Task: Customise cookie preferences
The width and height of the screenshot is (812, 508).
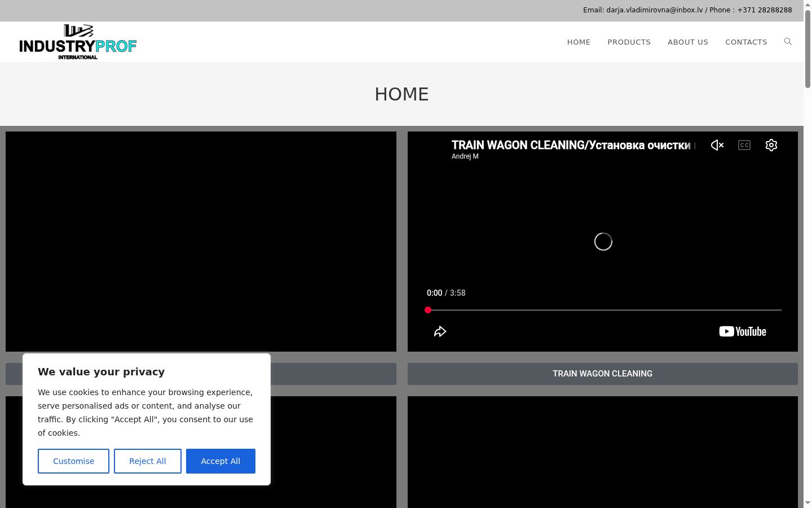Action: 73,461
